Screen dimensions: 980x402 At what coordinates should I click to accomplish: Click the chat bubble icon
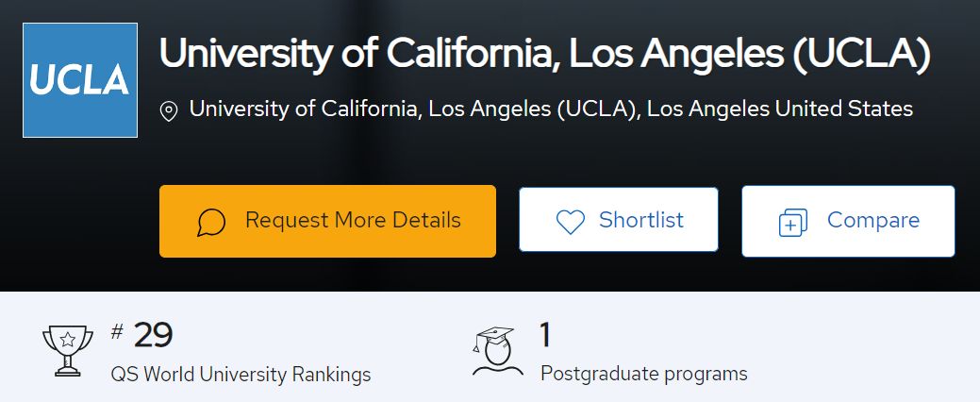(x=211, y=222)
